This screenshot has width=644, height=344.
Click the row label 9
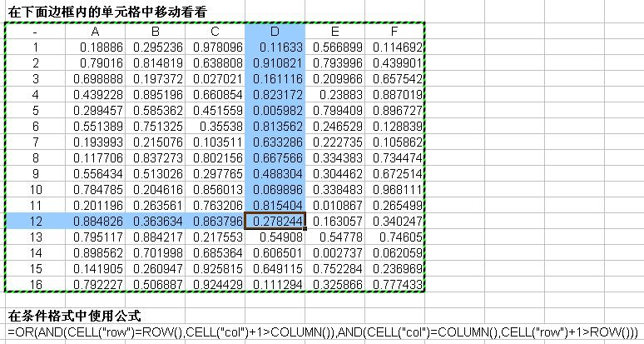click(x=35, y=174)
